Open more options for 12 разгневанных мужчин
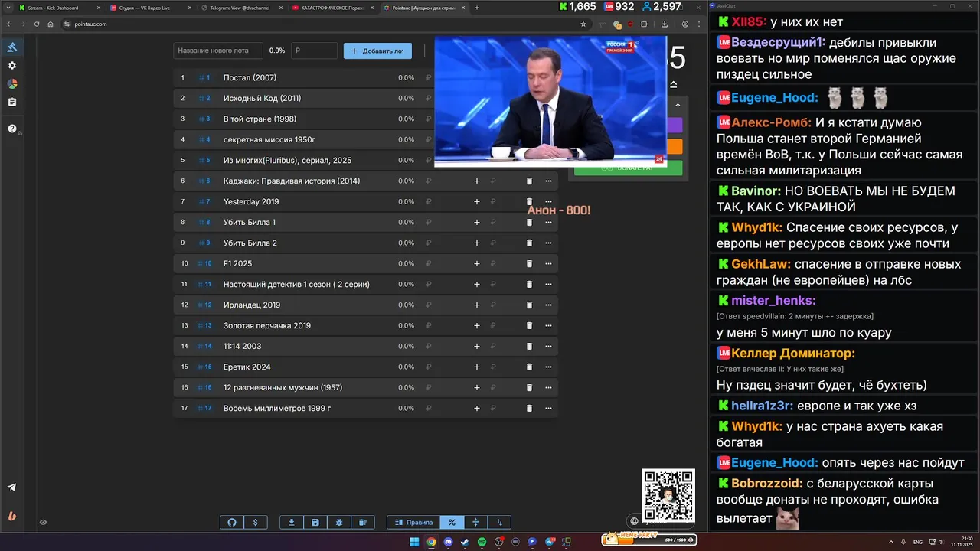980x551 pixels. [548, 388]
